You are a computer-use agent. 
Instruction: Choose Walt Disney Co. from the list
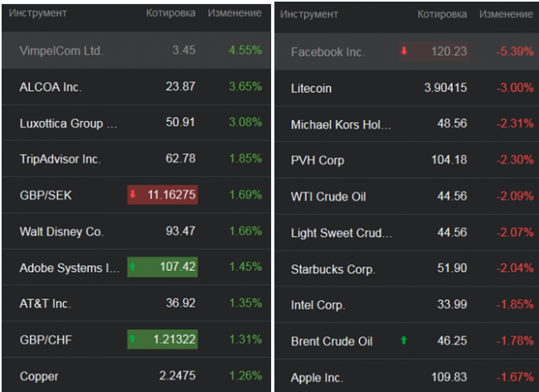pyautogui.click(x=61, y=231)
